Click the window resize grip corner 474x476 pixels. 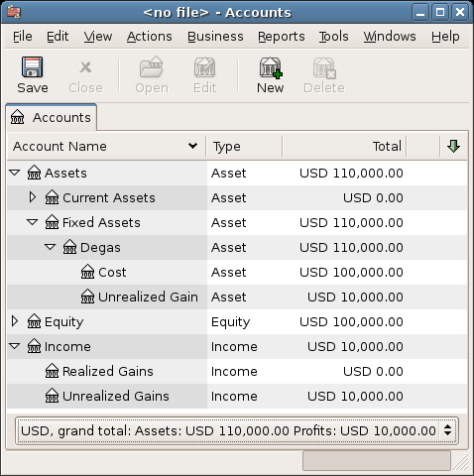[460, 462]
